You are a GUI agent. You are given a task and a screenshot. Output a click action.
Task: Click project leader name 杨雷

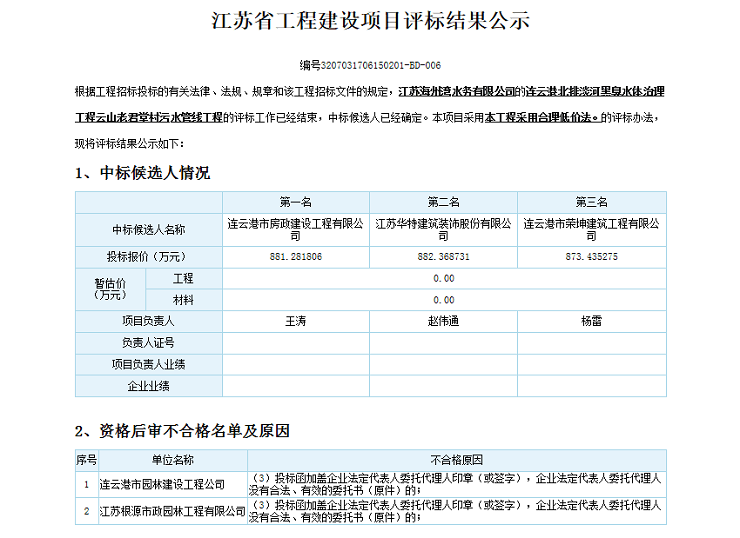click(592, 321)
